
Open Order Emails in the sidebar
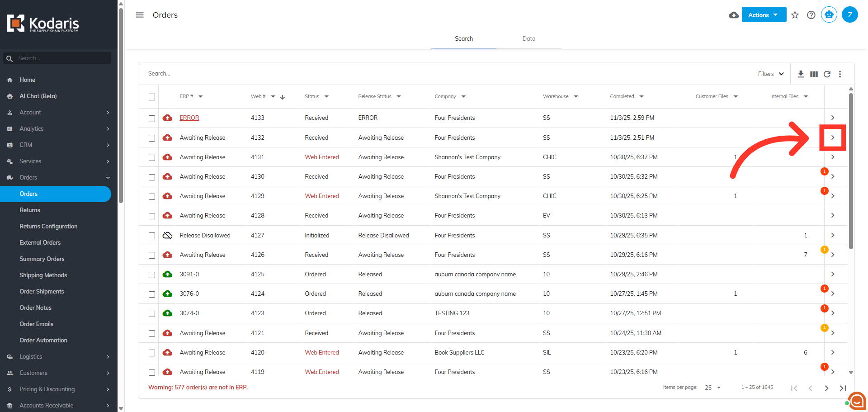(36, 324)
